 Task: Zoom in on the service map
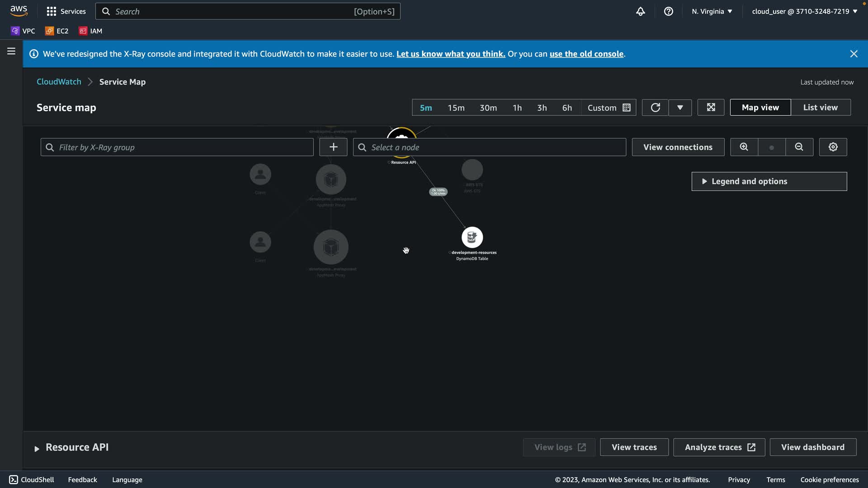click(744, 147)
